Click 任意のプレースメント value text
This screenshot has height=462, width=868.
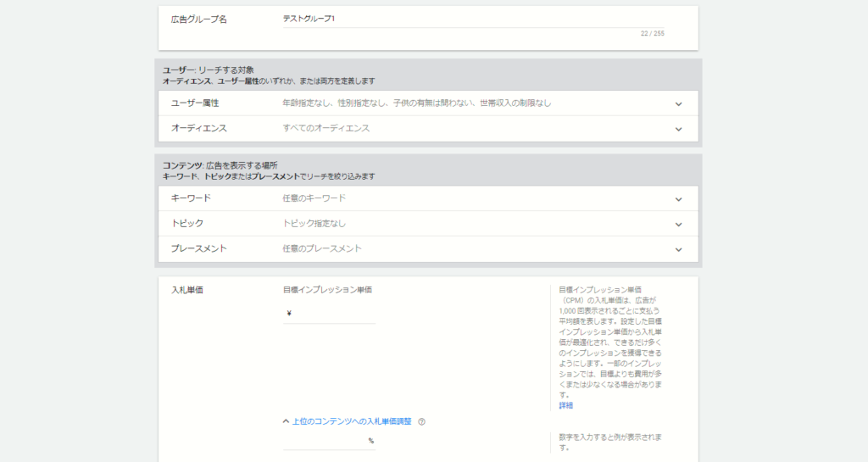(322, 249)
